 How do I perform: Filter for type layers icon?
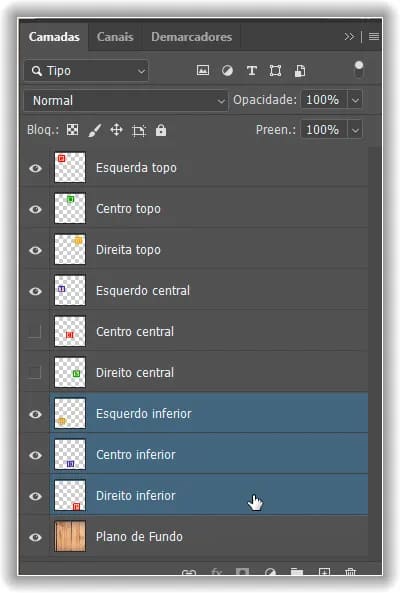coord(251,71)
